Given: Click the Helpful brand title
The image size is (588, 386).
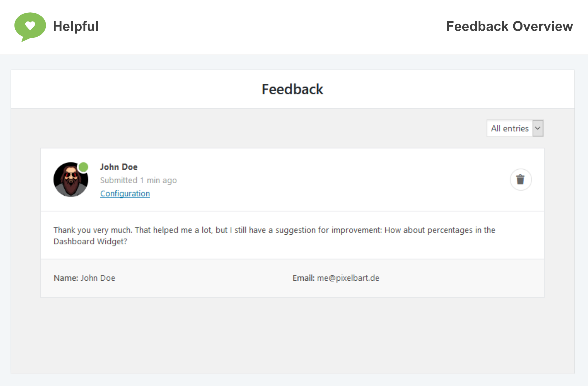Looking at the screenshot, I should pyautogui.click(x=76, y=27).
